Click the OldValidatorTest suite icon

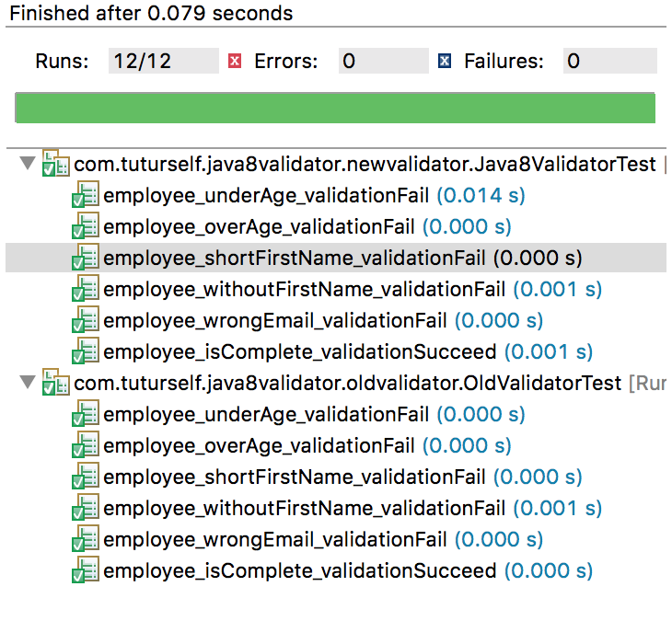[56, 384]
